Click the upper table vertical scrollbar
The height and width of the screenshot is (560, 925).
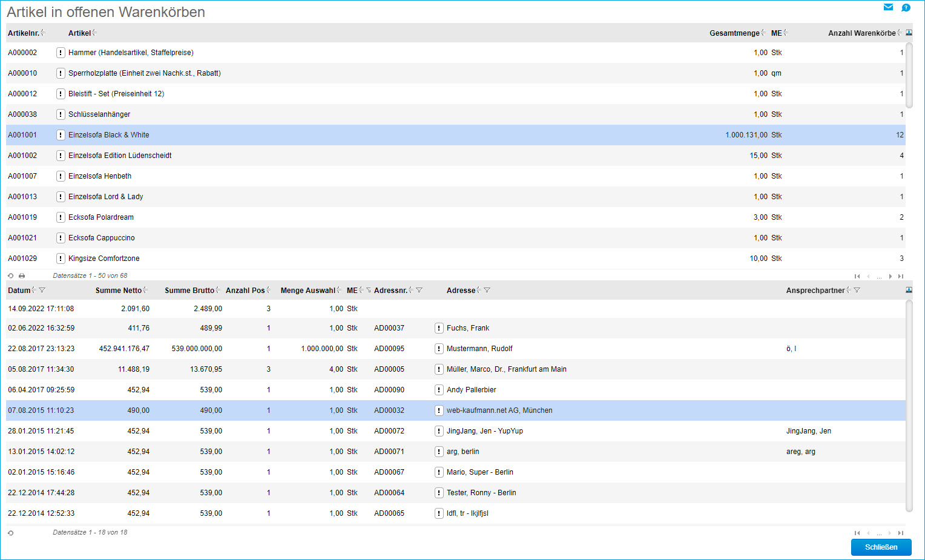909,76
